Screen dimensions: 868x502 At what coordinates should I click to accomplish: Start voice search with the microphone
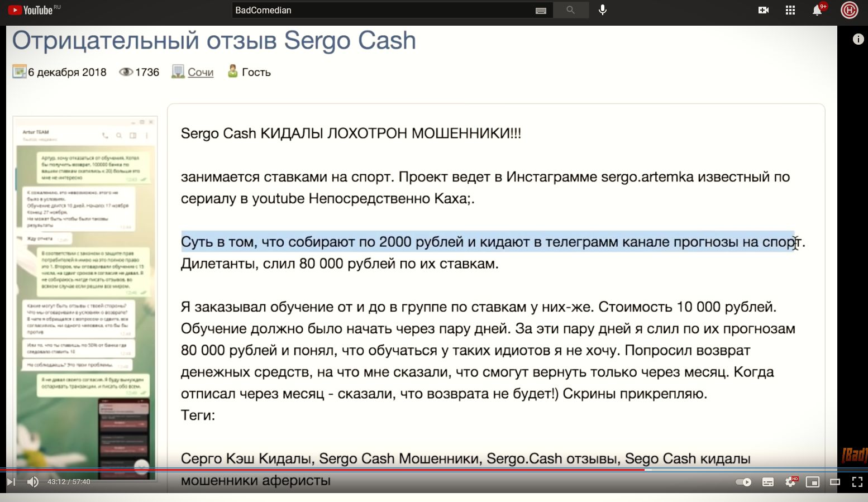603,10
